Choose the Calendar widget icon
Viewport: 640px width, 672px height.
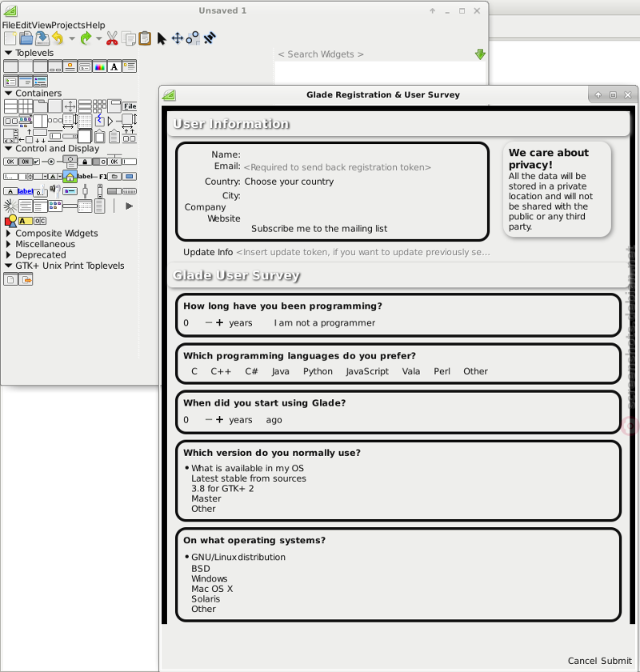85,206
